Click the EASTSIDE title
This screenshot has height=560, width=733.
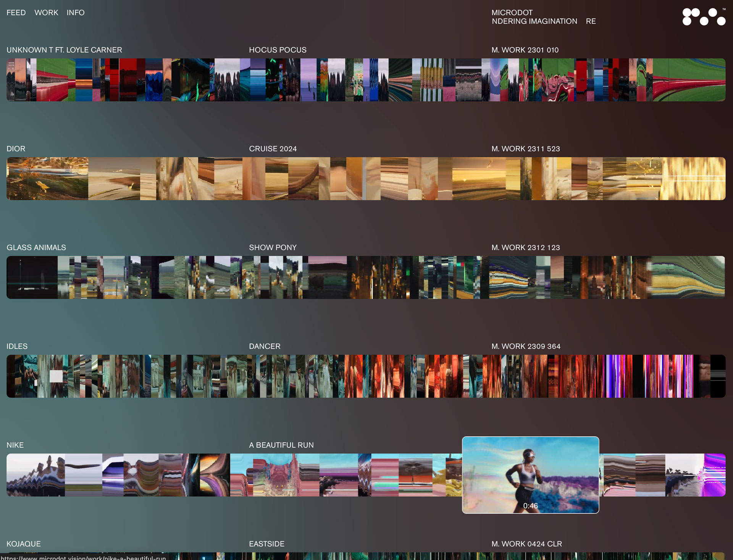(x=266, y=544)
